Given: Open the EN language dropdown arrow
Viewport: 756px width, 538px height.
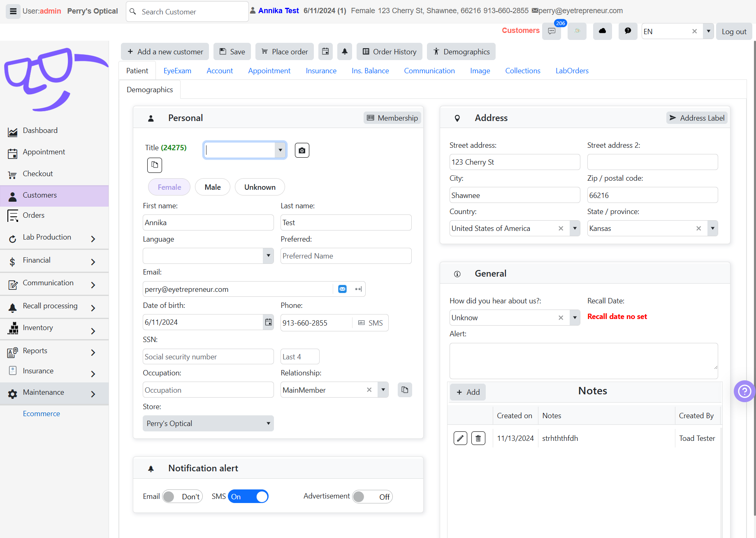Looking at the screenshot, I should [708, 31].
